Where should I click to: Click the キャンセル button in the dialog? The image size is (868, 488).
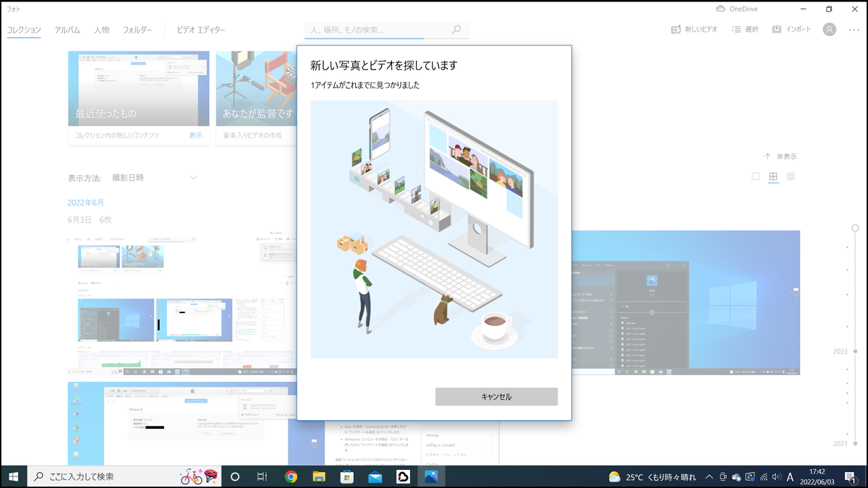point(496,397)
